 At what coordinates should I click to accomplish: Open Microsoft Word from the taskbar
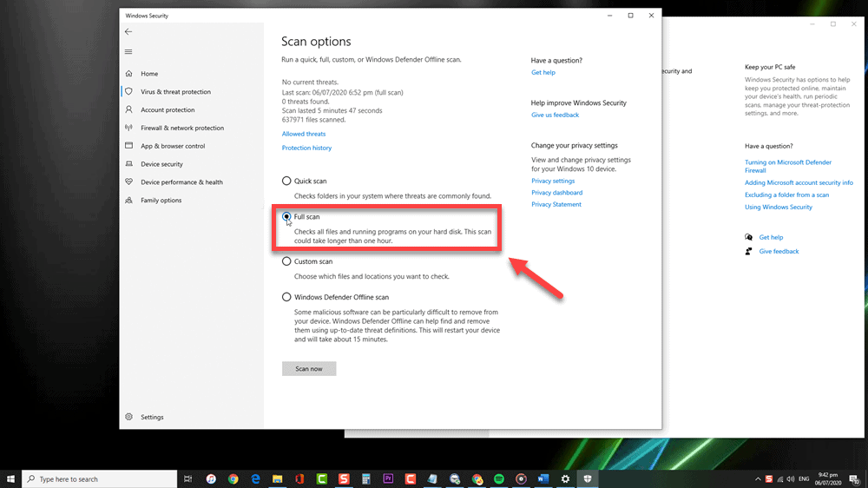[x=543, y=478]
